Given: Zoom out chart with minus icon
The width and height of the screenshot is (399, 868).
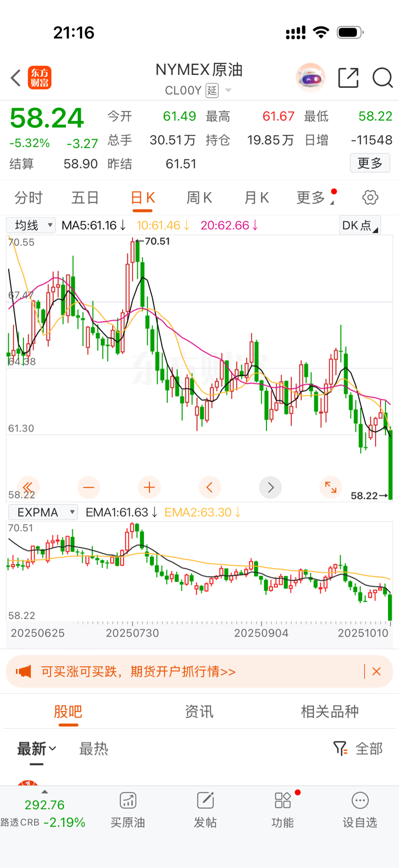Looking at the screenshot, I should (89, 487).
